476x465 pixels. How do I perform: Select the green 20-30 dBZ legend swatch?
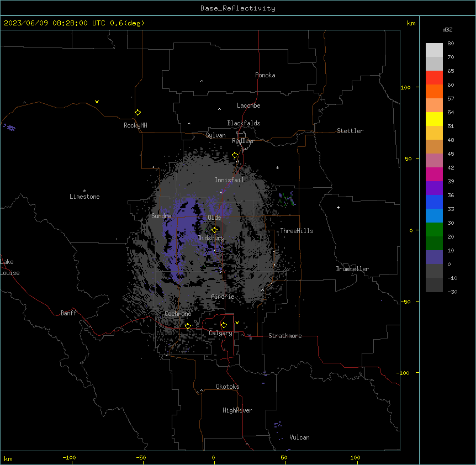[434, 230]
